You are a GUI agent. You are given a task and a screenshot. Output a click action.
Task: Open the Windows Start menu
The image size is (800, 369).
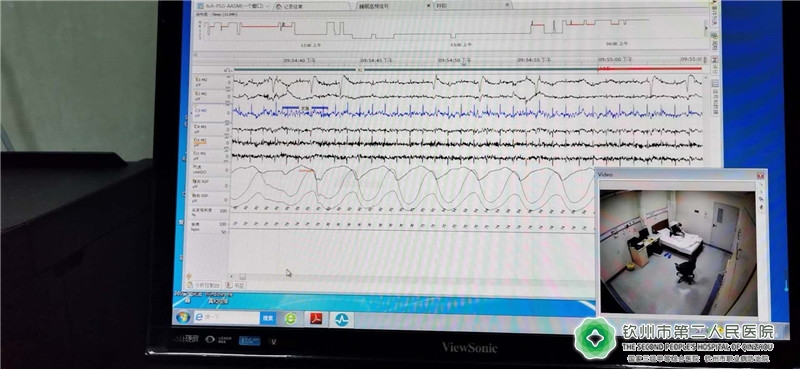(x=183, y=317)
